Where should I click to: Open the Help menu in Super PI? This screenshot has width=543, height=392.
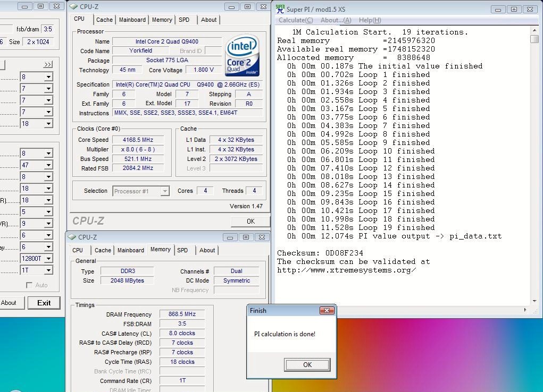[x=370, y=20]
